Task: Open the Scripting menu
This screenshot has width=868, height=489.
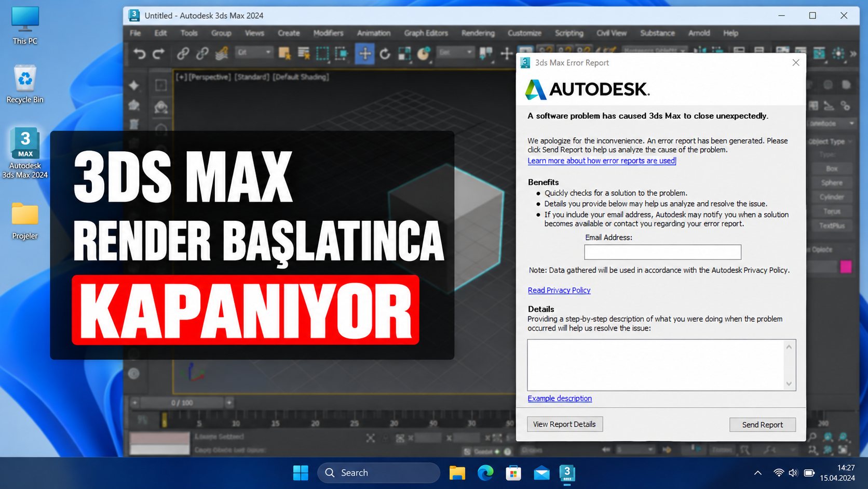Action: (x=569, y=33)
